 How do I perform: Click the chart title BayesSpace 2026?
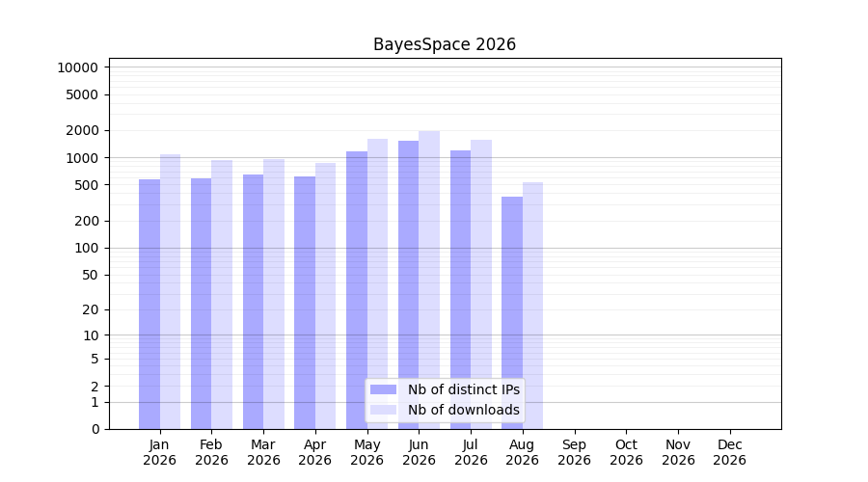coord(445,44)
